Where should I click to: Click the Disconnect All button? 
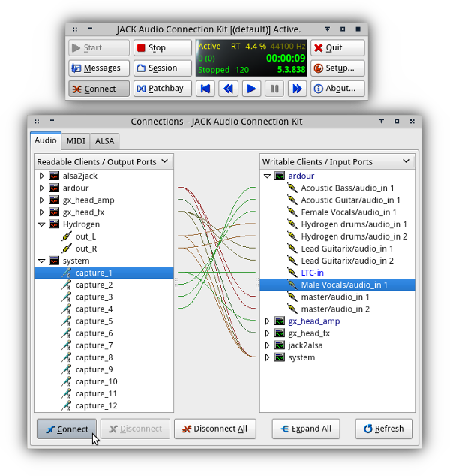click(214, 429)
